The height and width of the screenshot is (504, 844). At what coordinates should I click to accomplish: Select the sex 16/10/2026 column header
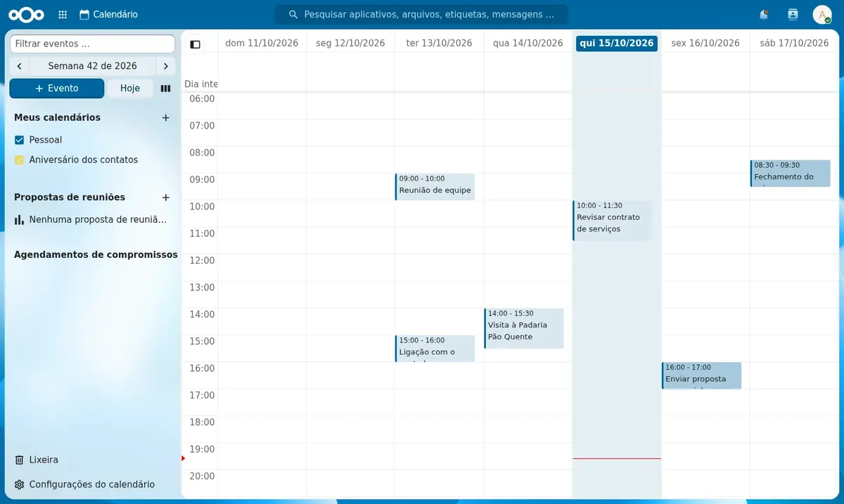[x=705, y=43]
